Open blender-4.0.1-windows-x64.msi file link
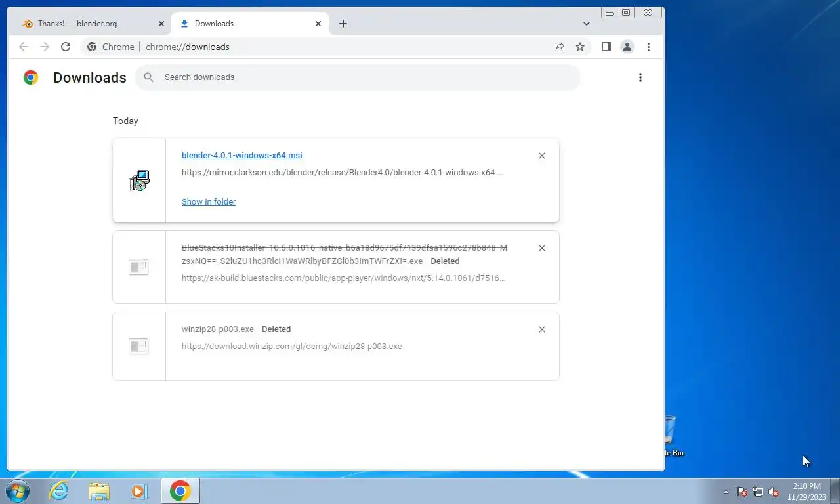 tap(242, 156)
